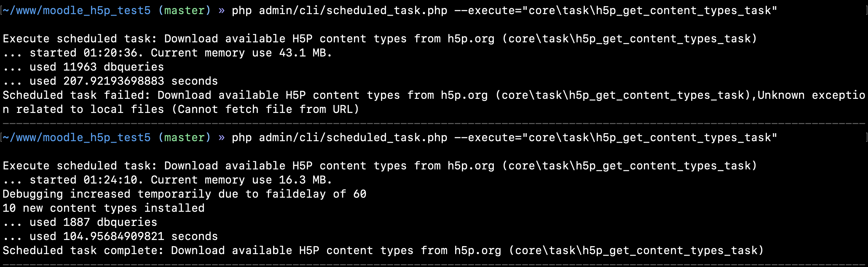Click the 'Scheduled task complete' message
The image size is (868, 267).
(383, 250)
